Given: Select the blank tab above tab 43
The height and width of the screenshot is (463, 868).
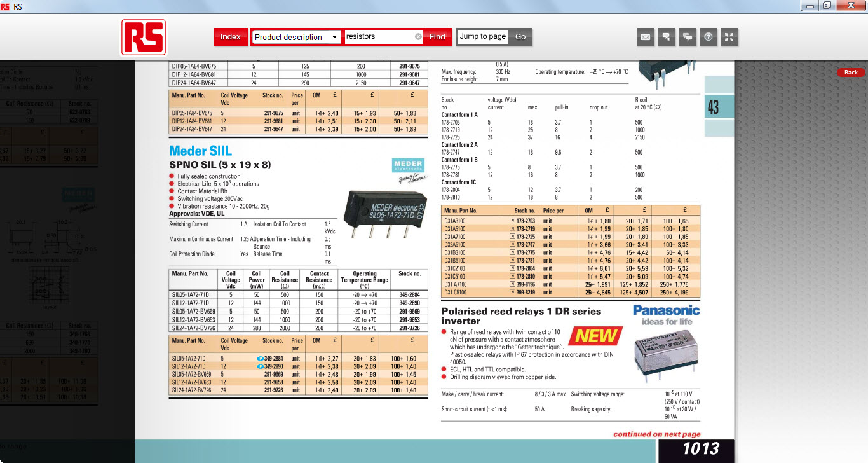Looking at the screenshot, I should point(719,85).
